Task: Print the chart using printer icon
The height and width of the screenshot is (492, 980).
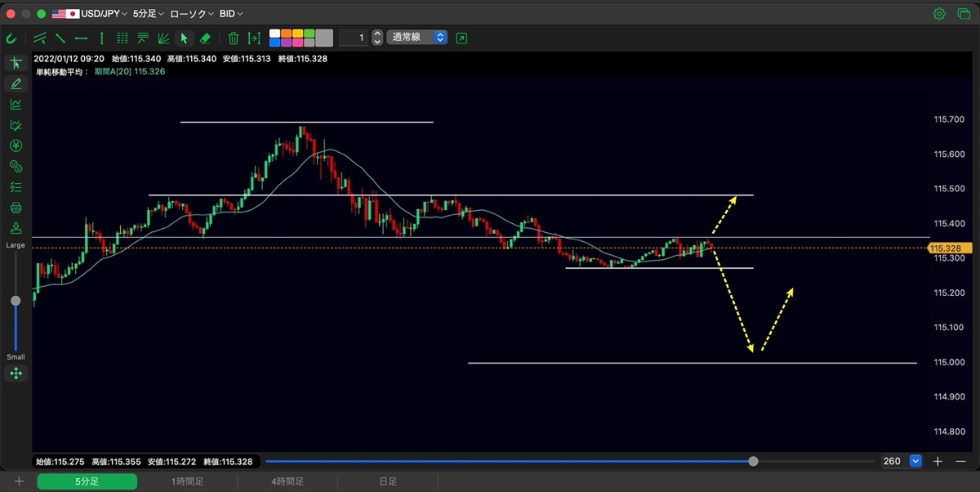Action: pyautogui.click(x=16, y=208)
